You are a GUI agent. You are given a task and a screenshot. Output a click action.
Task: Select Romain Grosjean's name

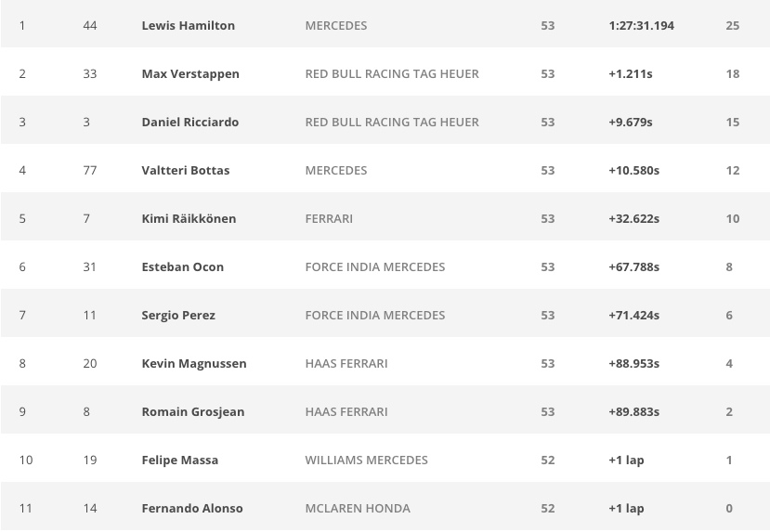coord(192,411)
